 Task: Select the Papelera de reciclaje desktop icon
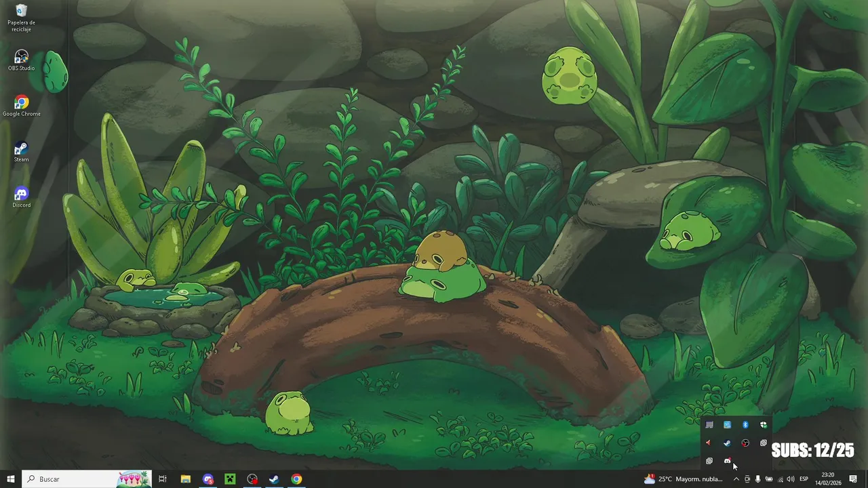[x=21, y=18]
